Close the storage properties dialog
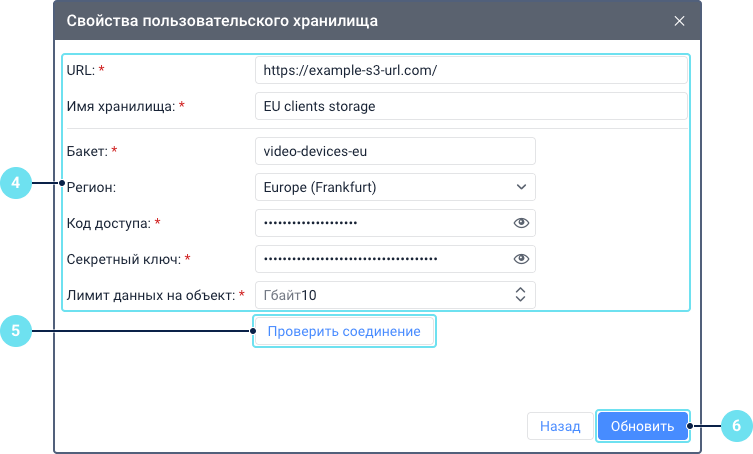The height and width of the screenshot is (454, 753). pyautogui.click(x=679, y=20)
